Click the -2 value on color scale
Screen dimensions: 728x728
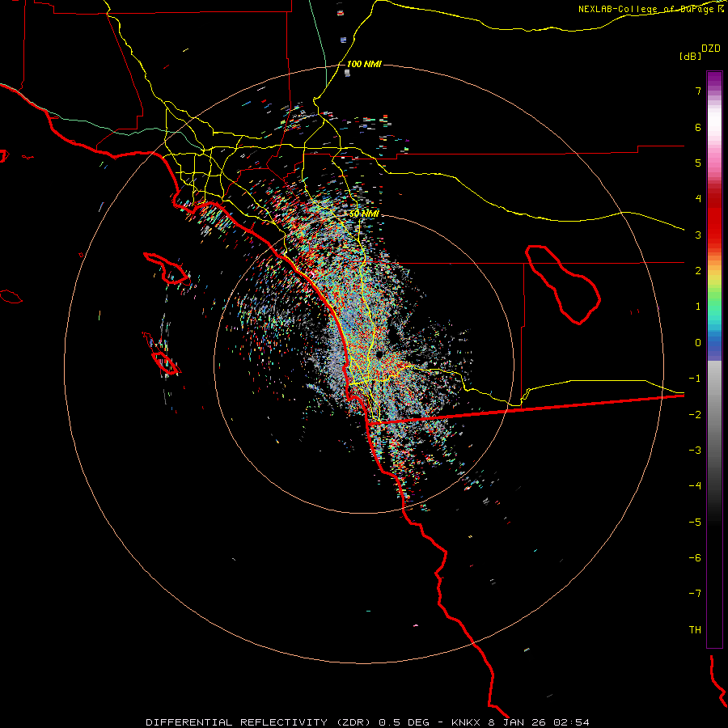point(695,414)
